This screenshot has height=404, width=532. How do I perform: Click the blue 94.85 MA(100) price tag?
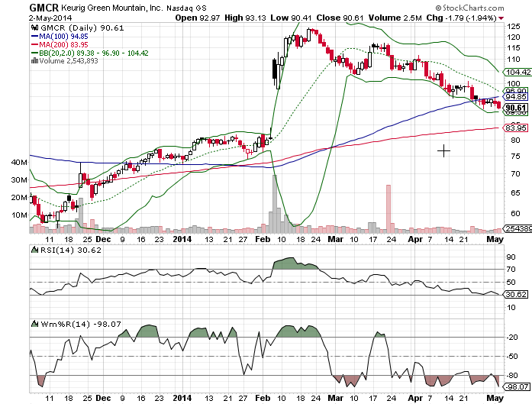coord(515,97)
